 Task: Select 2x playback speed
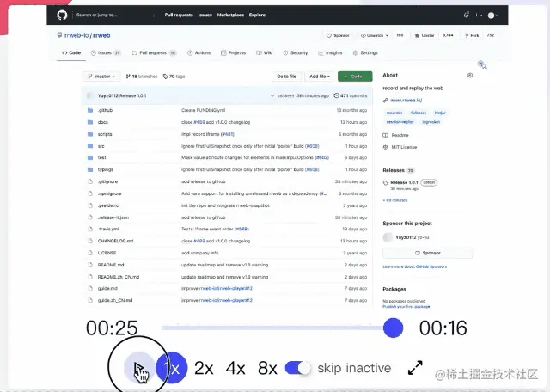204,368
